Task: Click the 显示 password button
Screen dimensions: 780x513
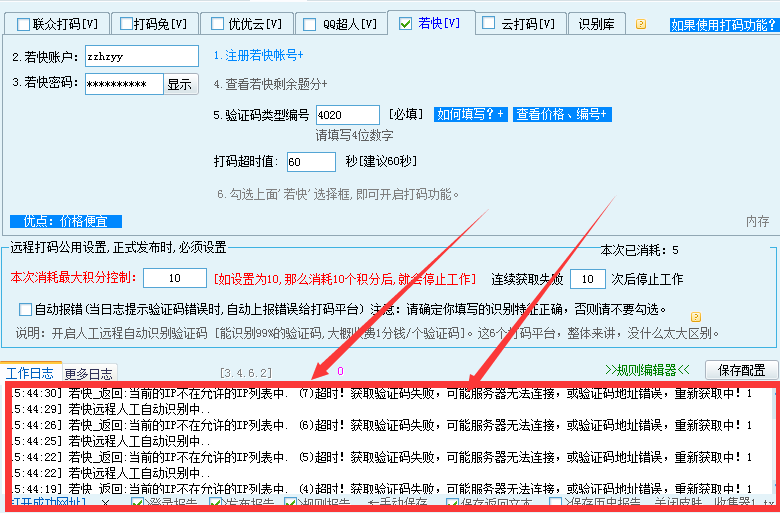Action: 180,84
